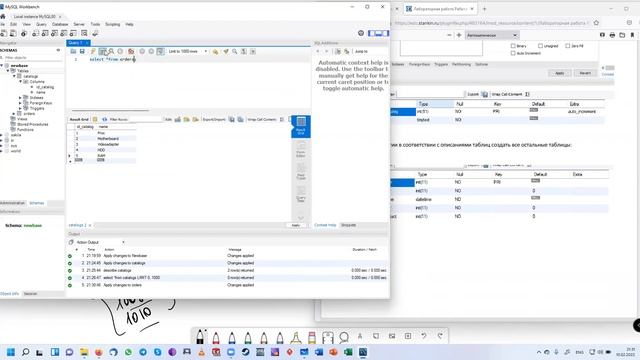640x360 pixels.
Task: Save the query script to file
Action: 82,51
